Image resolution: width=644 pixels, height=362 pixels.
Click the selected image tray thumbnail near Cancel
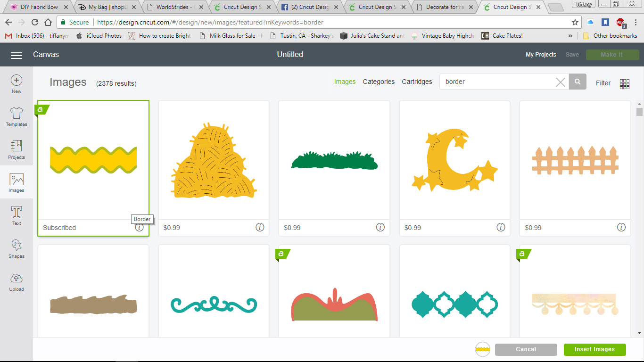click(x=483, y=349)
